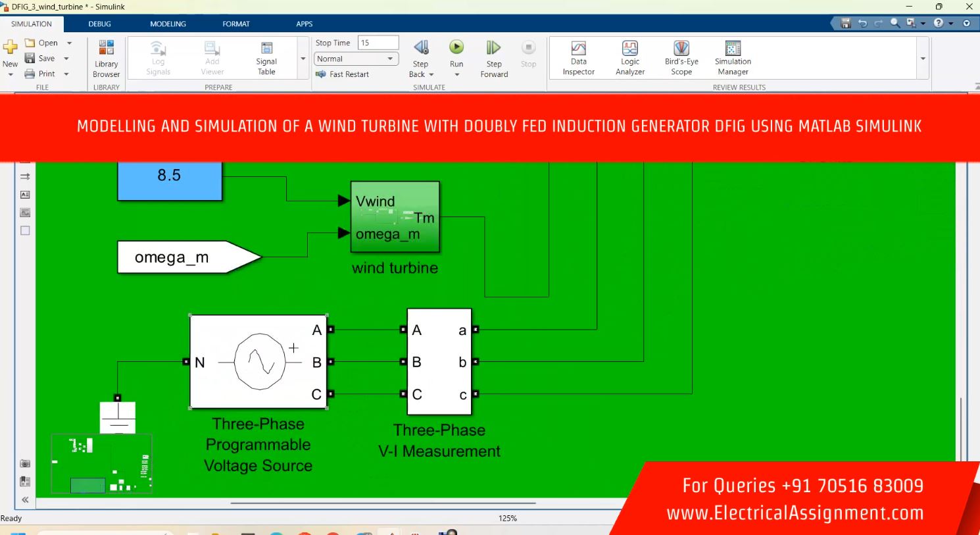The image size is (980, 535).
Task: Expand the Review Results gallery arrow
Action: 923,59
